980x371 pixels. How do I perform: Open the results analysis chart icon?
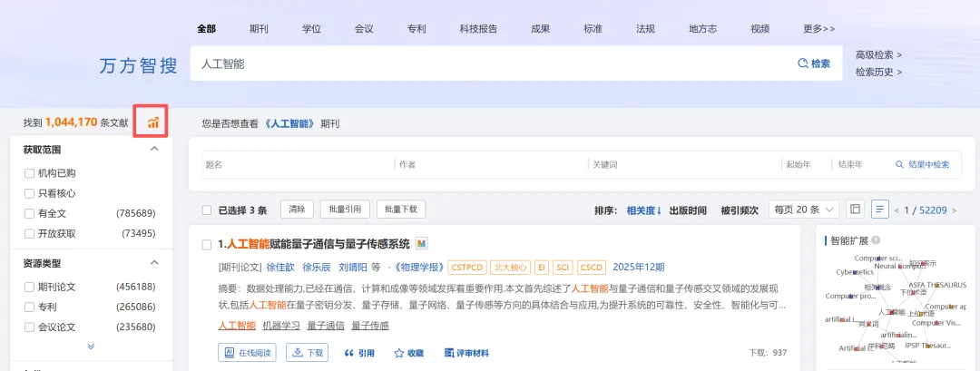pos(153,123)
